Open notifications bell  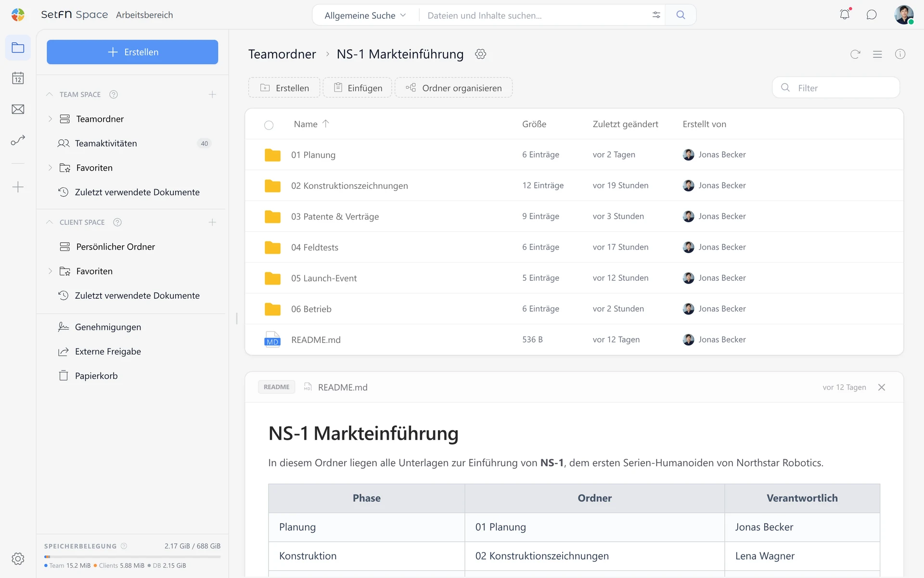pos(845,14)
